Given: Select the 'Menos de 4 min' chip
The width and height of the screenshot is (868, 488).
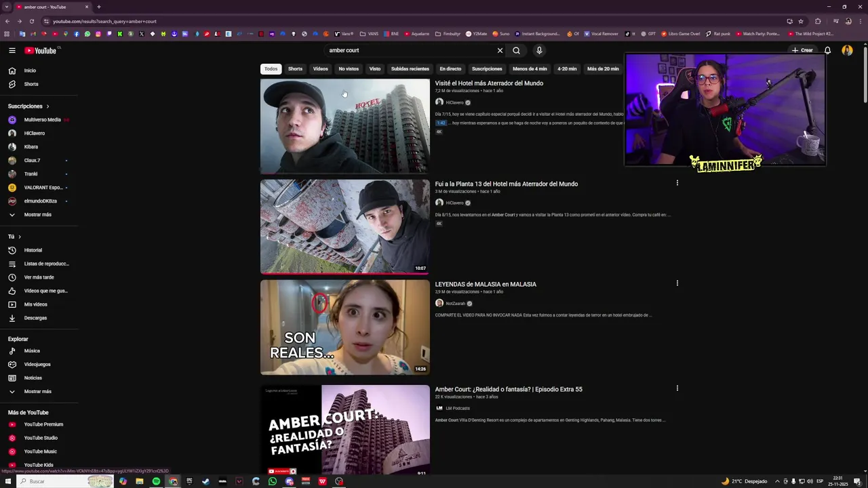Looking at the screenshot, I should [x=530, y=68].
